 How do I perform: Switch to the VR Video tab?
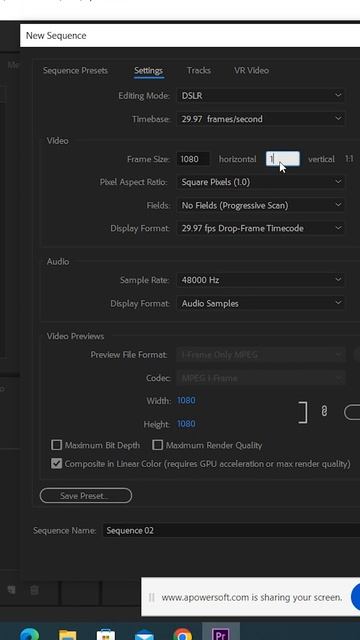(251, 70)
